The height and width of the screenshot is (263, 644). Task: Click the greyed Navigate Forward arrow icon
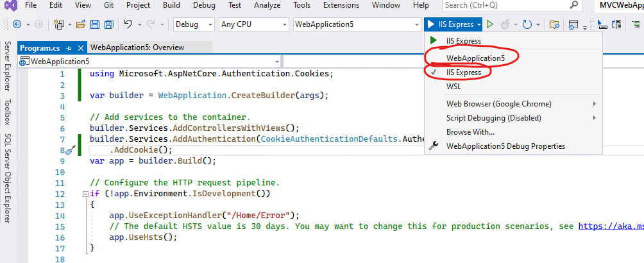[x=39, y=24]
